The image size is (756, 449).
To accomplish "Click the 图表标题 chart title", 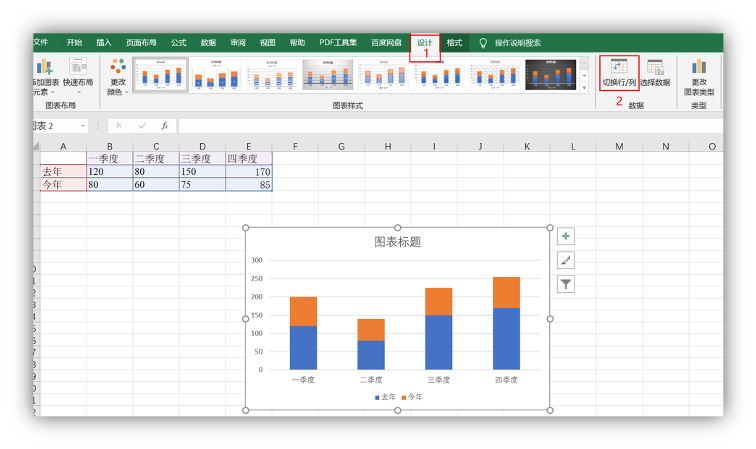I will coord(398,242).
